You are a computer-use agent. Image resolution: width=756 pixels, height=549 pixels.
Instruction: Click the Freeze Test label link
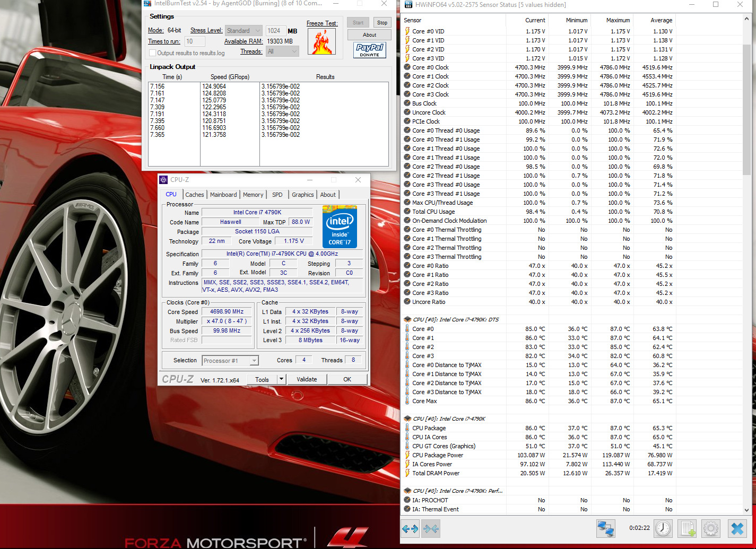(x=322, y=23)
